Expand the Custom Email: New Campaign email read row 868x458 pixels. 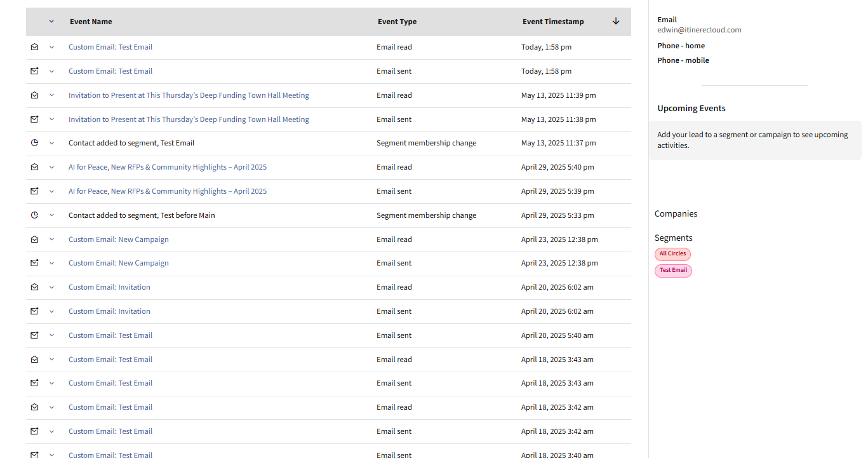pyautogui.click(x=51, y=239)
